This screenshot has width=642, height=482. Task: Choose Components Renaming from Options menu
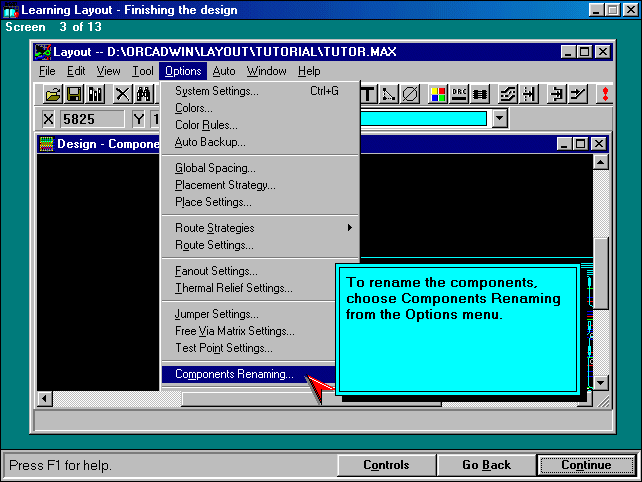pos(234,375)
